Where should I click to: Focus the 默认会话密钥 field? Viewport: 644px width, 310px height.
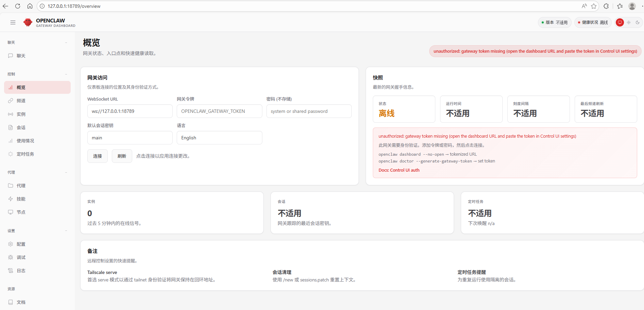[130, 138]
